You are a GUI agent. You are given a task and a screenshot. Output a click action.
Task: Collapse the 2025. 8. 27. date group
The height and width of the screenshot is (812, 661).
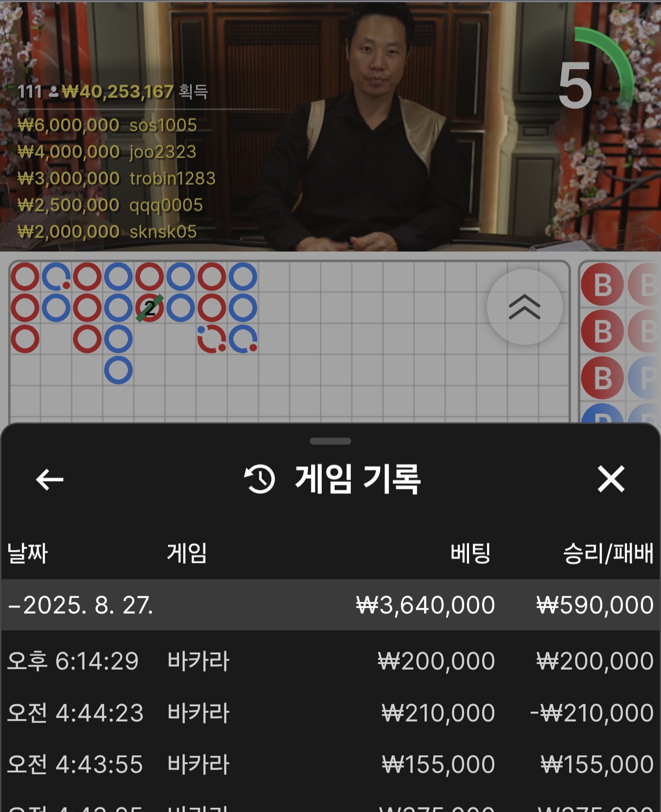[x=330, y=605]
